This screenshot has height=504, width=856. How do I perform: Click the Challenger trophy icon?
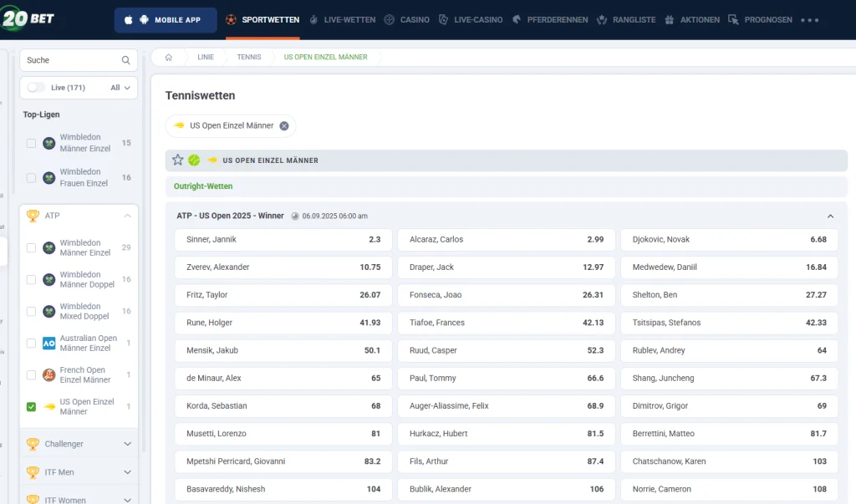[33, 444]
